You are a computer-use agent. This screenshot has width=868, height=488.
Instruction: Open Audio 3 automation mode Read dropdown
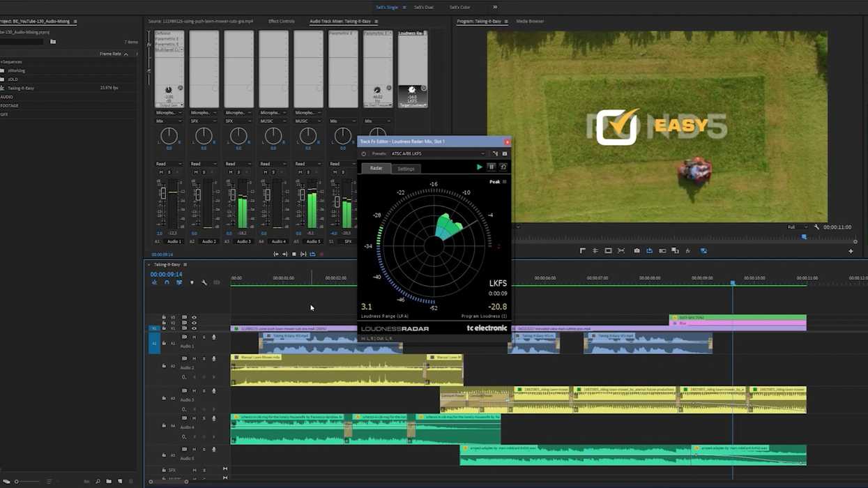pyautogui.click(x=238, y=164)
